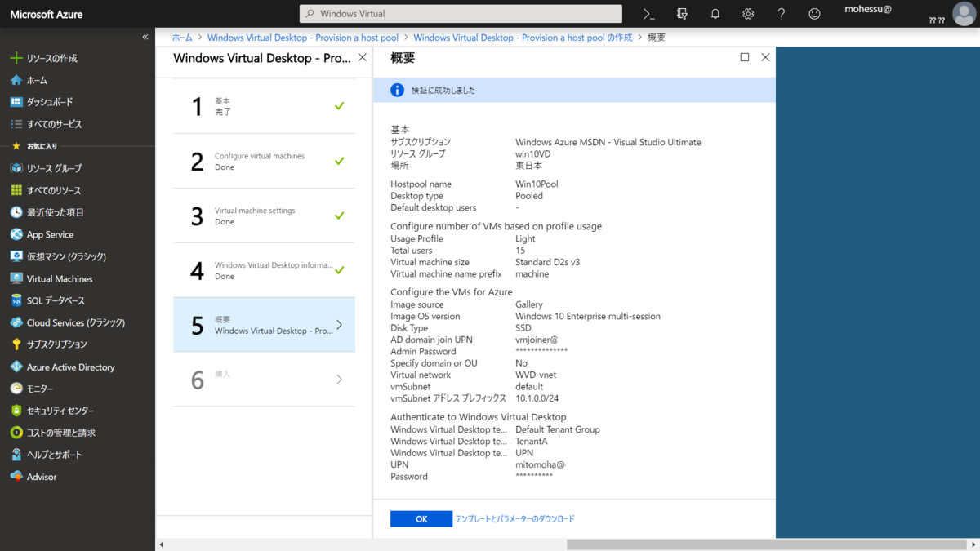
Task: Select step 5 概要 in the wizard
Action: 264,325
